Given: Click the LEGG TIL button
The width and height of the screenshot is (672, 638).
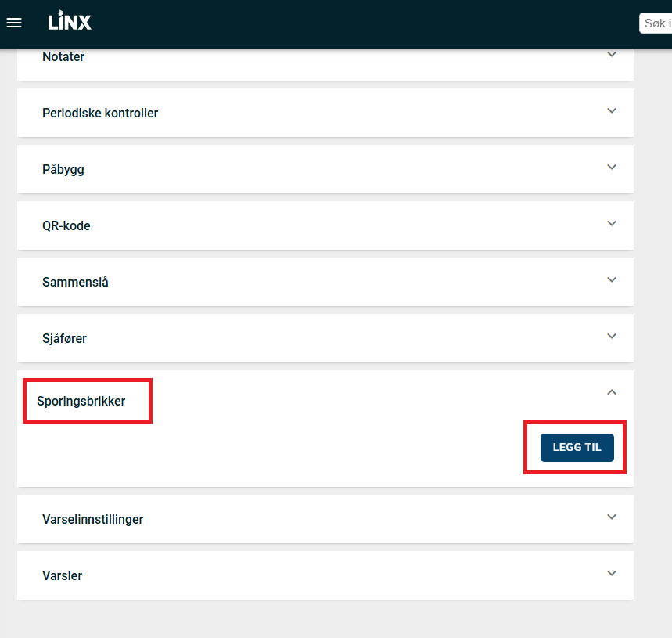Looking at the screenshot, I should click(577, 447).
